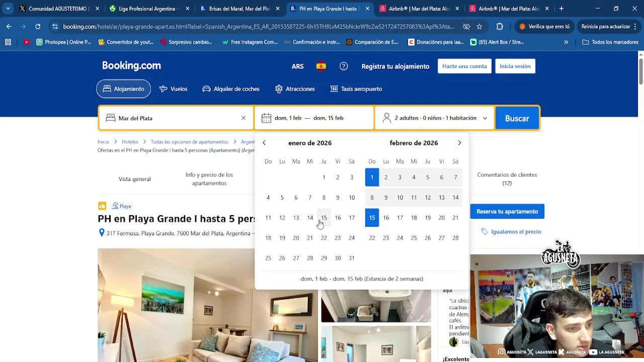This screenshot has height=362, width=644.
Task: Switch to Comunidad AGUSTETISMO tab
Action: pyautogui.click(x=55, y=9)
